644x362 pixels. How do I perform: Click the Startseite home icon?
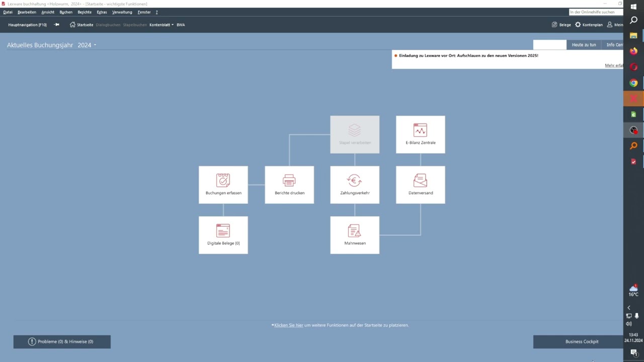point(72,25)
